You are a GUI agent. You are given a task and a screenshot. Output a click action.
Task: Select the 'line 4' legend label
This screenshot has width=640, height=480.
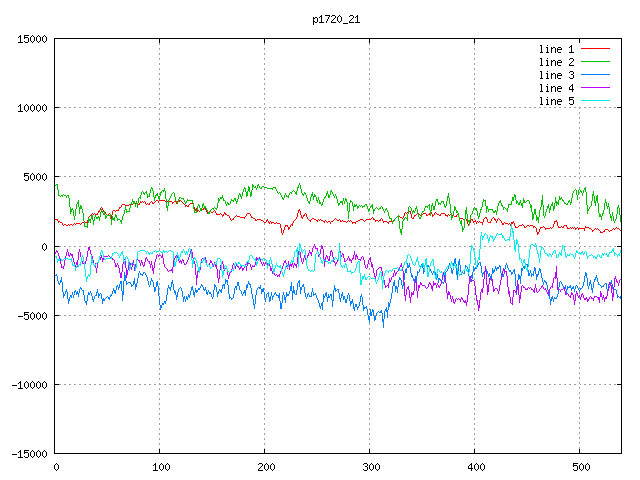[x=556, y=88]
